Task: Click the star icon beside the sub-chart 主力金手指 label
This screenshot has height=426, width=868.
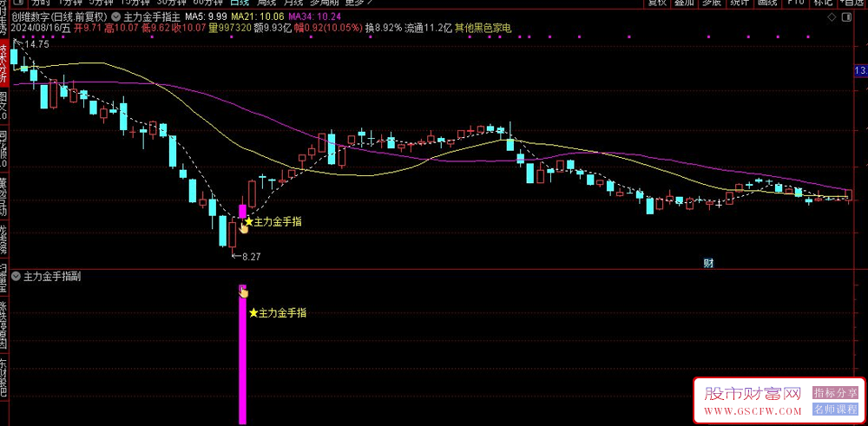Action: tap(253, 313)
